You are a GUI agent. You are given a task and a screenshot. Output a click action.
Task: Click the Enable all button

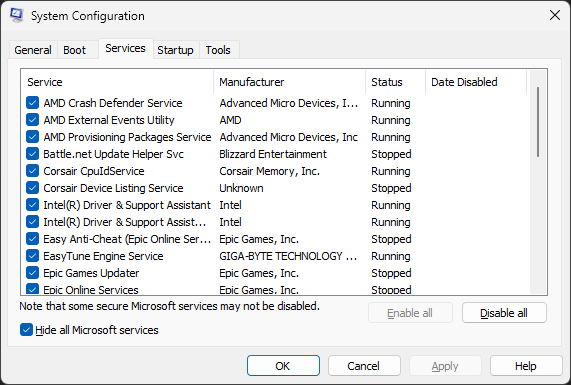410,313
